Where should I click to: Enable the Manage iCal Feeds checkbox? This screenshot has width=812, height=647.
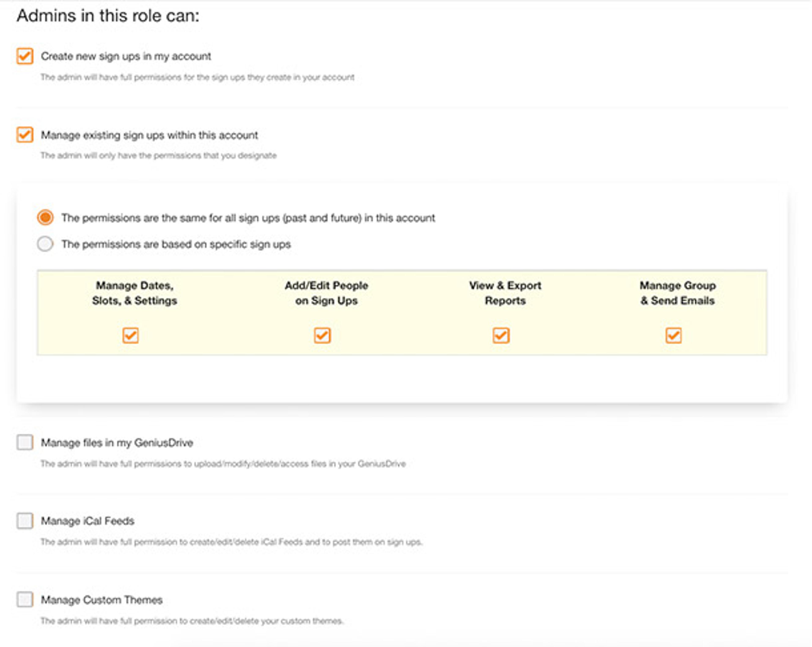pos(25,521)
